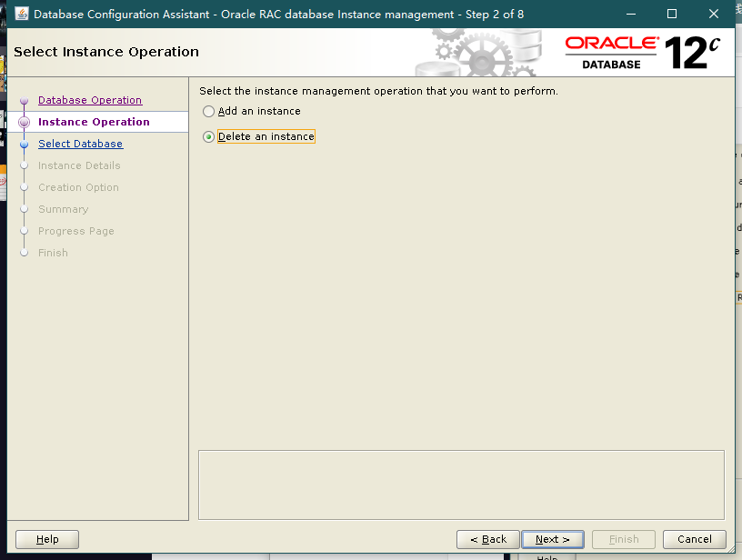The width and height of the screenshot is (742, 560).
Task: Go to the Select Database step link
Action: pos(80,144)
